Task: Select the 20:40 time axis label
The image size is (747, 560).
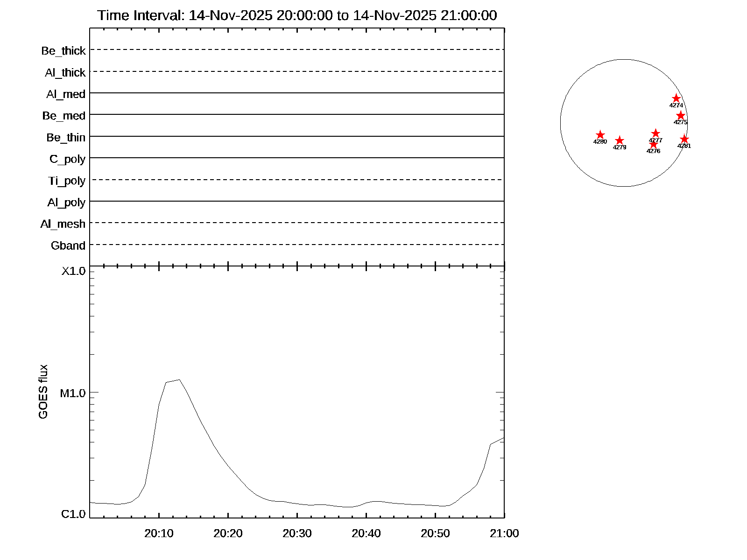Action: point(366,533)
